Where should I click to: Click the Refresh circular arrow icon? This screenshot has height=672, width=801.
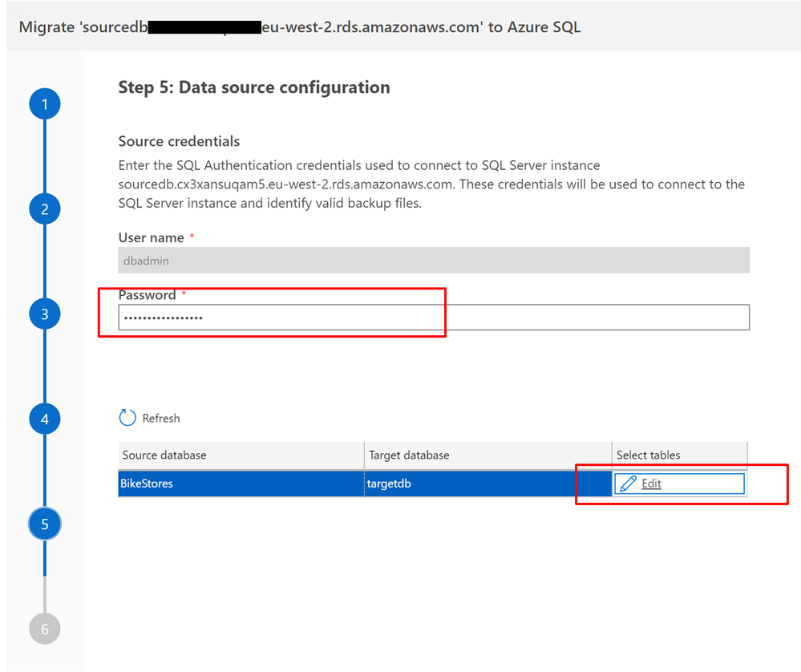tap(127, 418)
